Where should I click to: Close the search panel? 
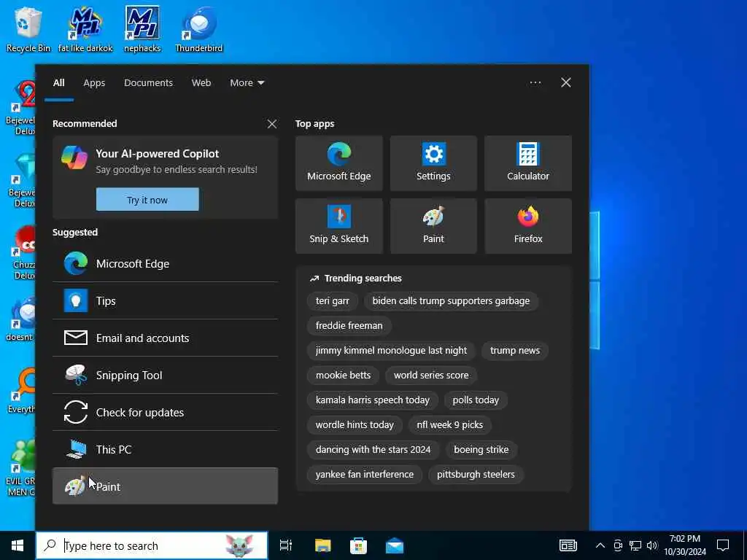pos(566,83)
